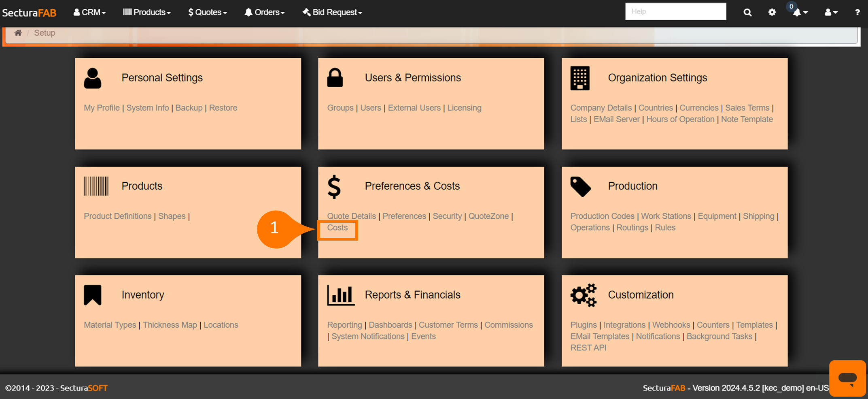Expand the Products dropdown menu
The width and height of the screenshot is (868, 399).
point(147,12)
